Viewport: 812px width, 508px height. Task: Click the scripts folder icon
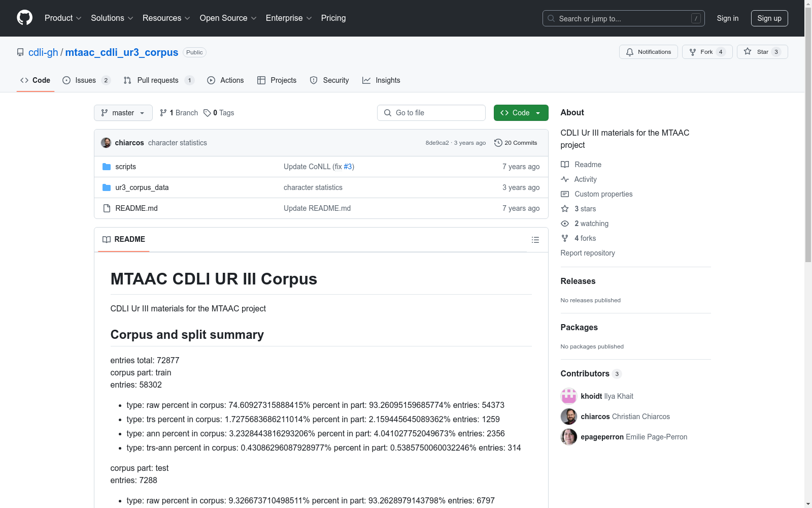click(107, 167)
